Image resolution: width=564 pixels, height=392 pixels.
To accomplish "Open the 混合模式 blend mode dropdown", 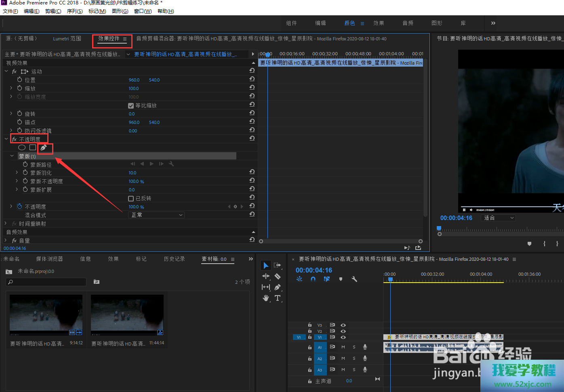I will (x=157, y=215).
